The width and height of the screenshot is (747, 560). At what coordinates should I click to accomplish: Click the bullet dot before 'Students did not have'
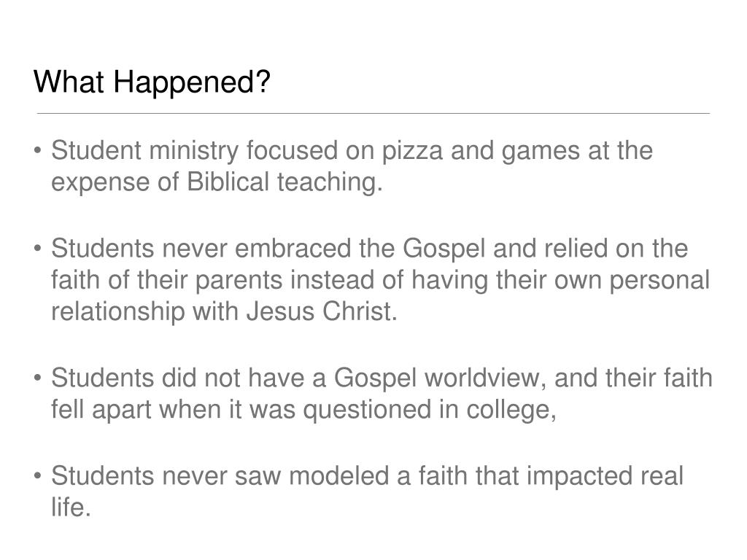click(38, 378)
